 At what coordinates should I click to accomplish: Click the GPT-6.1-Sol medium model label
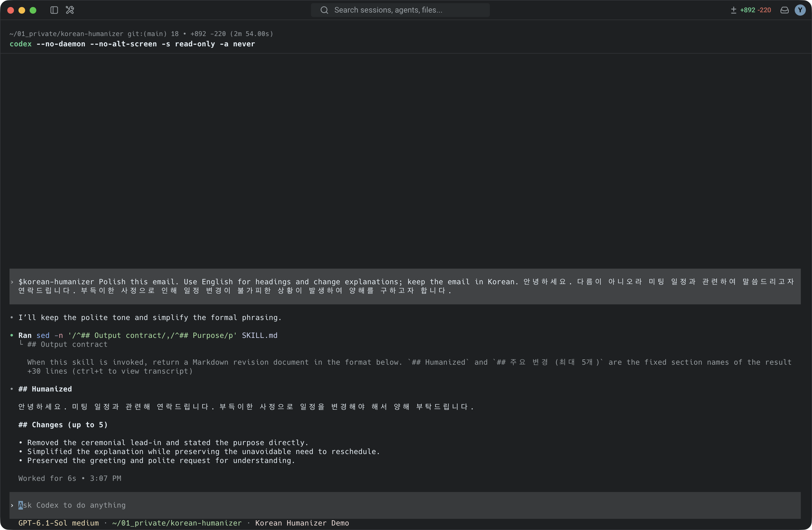59,523
